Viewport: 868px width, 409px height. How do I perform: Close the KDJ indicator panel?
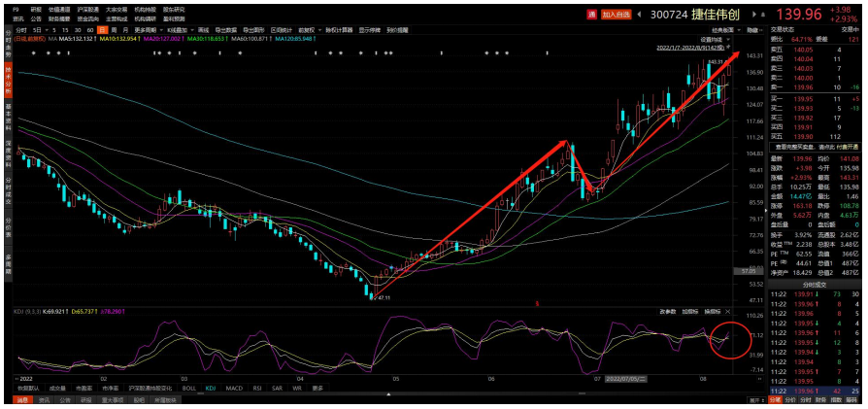click(x=727, y=312)
